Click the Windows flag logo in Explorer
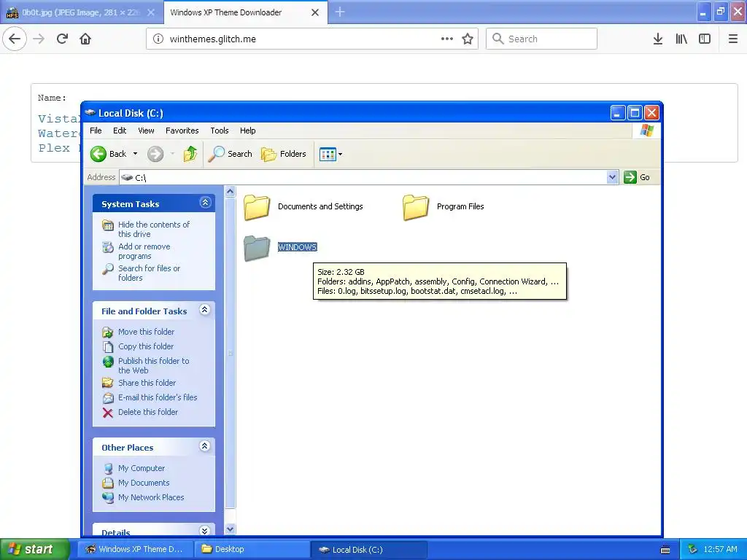This screenshot has width=747, height=560. point(647,130)
